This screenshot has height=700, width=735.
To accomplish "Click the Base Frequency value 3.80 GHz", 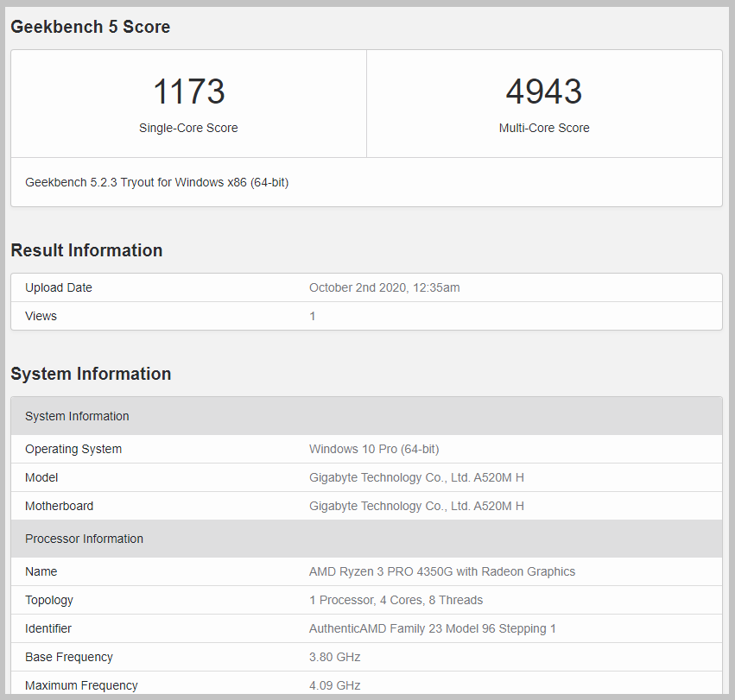I will (335, 657).
